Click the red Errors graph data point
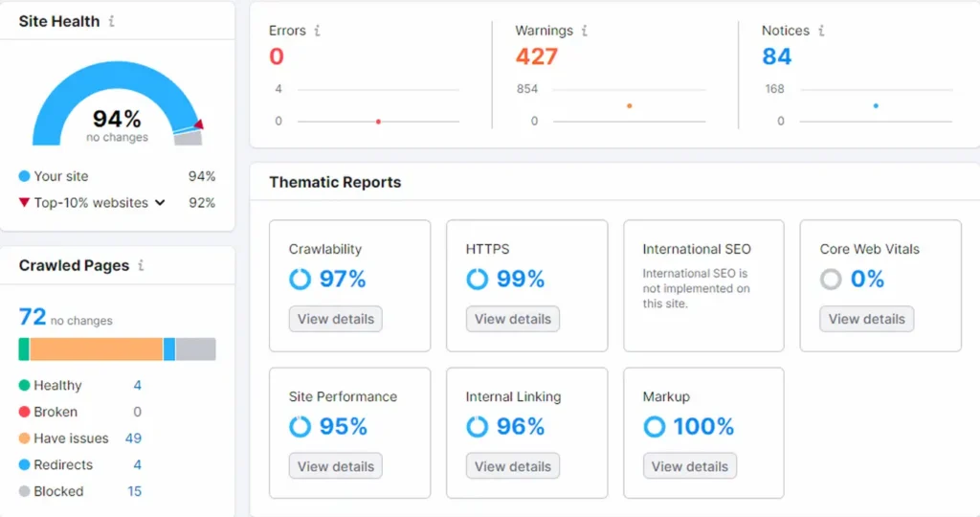Viewport: 980px width, 517px height. click(x=378, y=122)
